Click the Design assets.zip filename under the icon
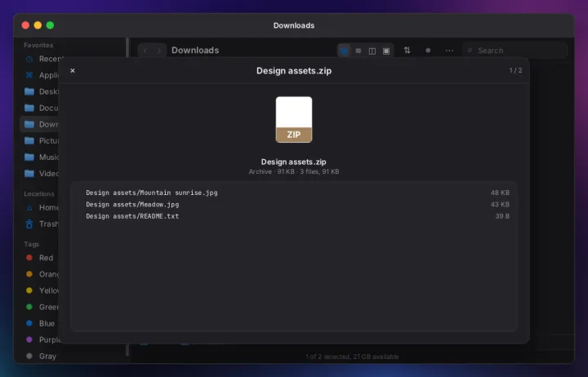This screenshot has width=588, height=377. pyautogui.click(x=294, y=162)
